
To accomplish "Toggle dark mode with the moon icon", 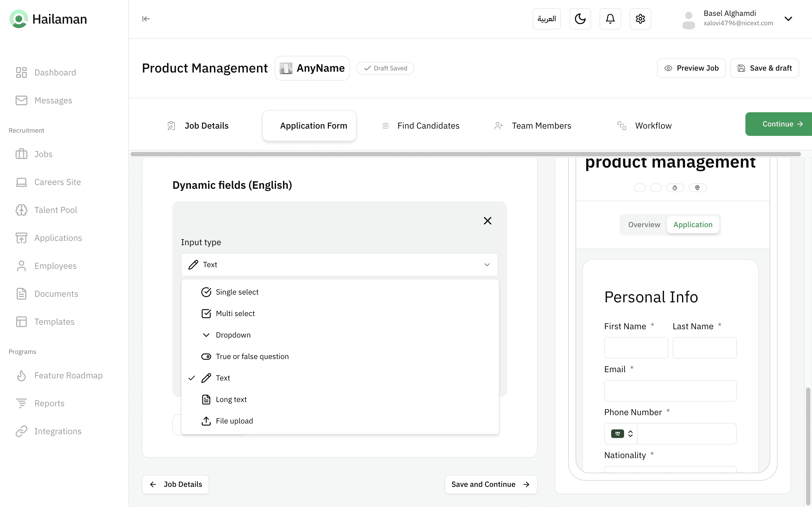I will 580,19.
